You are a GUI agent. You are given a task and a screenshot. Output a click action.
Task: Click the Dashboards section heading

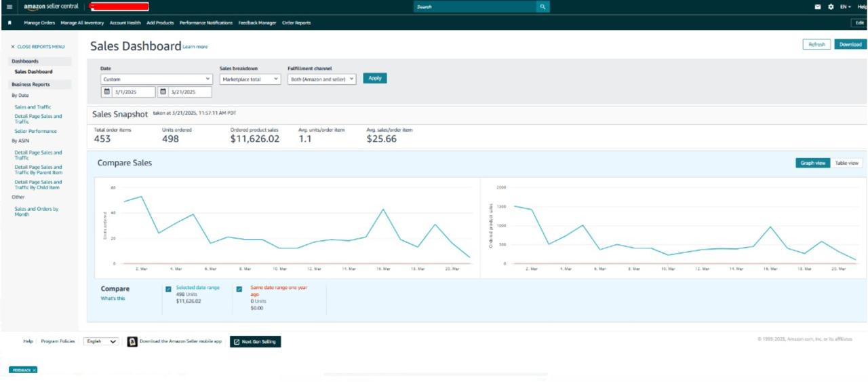click(25, 61)
